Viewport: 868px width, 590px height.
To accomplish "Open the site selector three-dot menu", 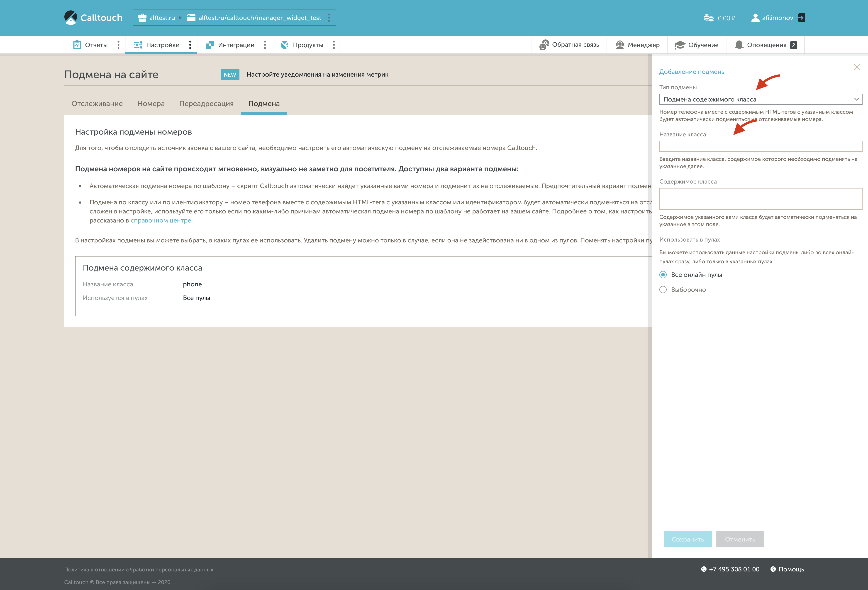I will click(x=329, y=17).
